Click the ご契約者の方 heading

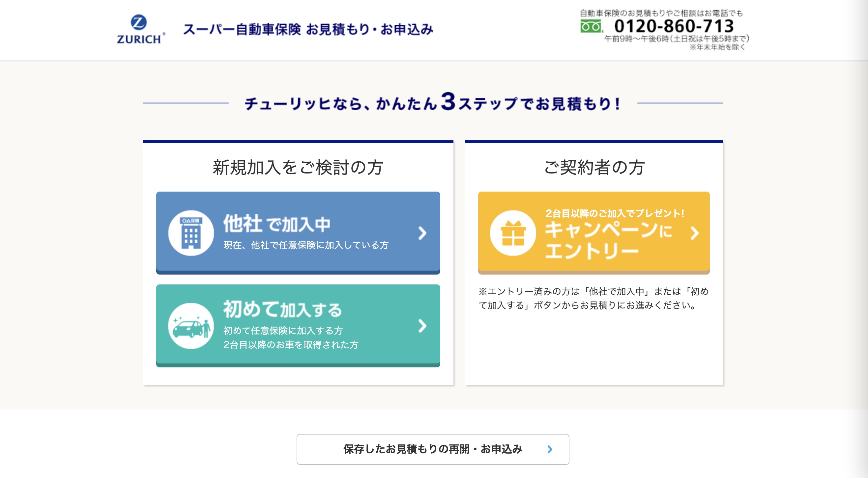tap(594, 167)
